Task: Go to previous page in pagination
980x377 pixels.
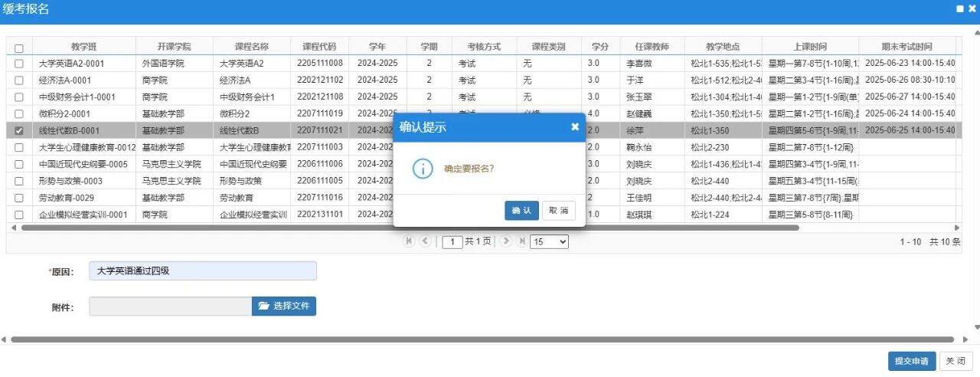Action: point(425,241)
